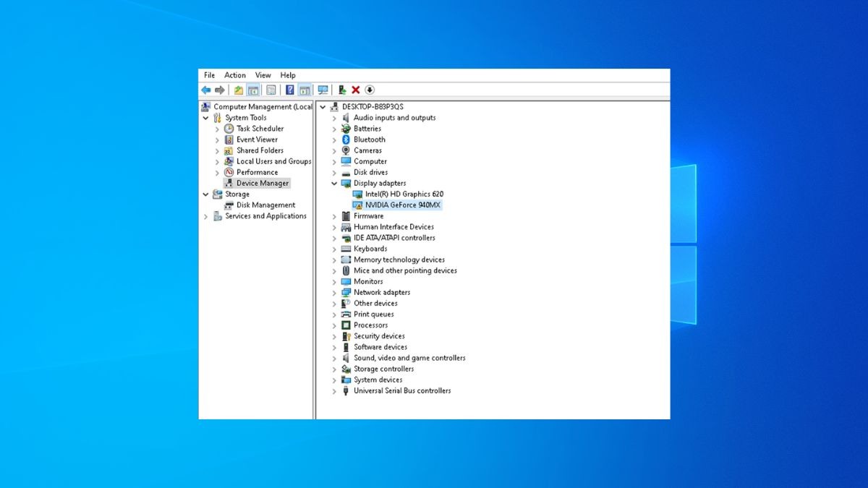Click the Print queues printer icon
Viewport: 868px width, 488px height.
346,314
